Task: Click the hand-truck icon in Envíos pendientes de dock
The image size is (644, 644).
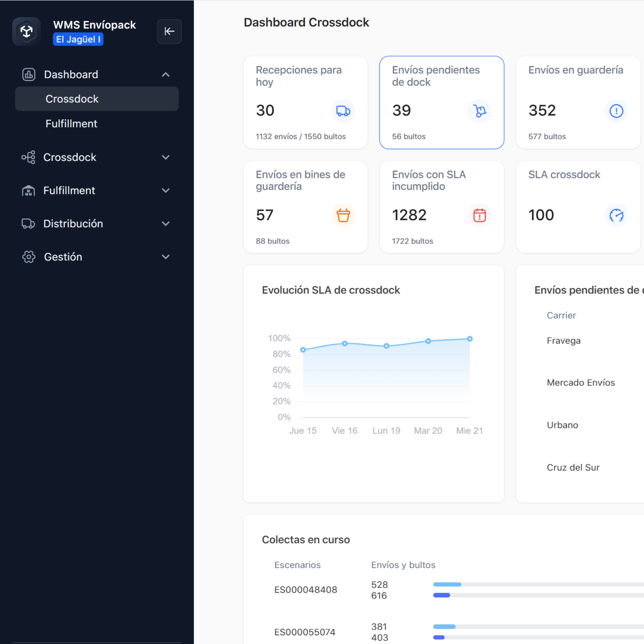Action: point(479,111)
